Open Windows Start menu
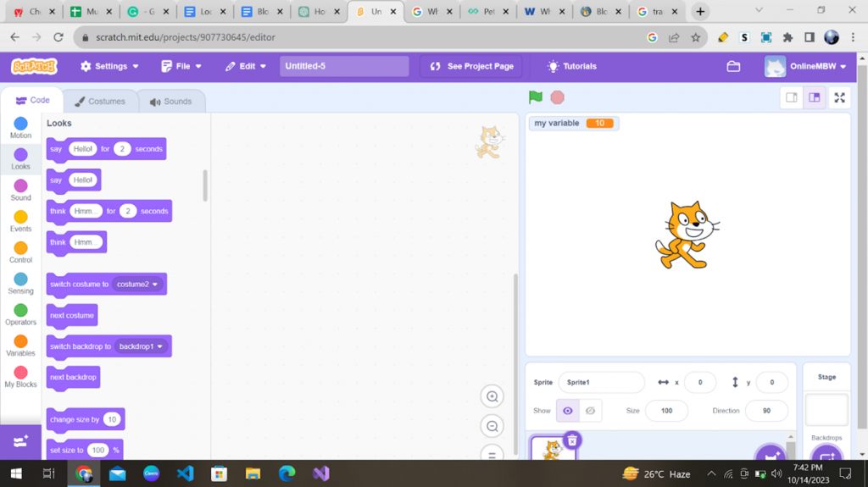The image size is (868, 487). point(16,473)
